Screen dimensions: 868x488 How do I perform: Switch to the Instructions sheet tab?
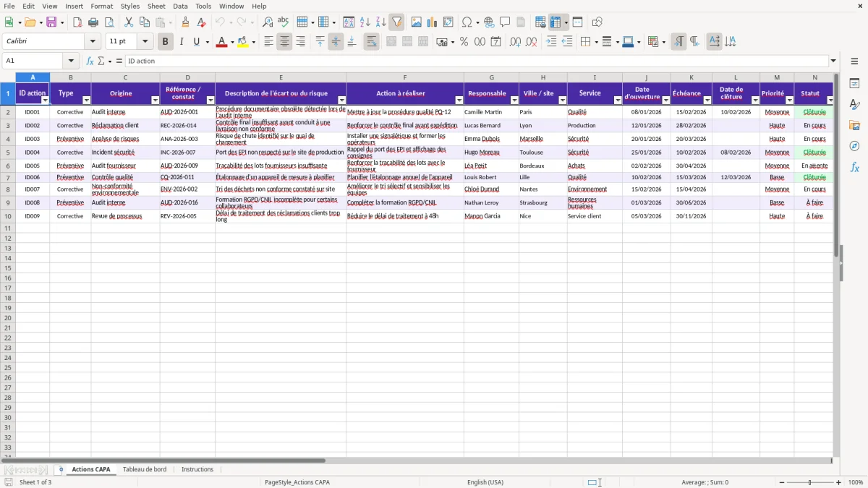coord(197,469)
